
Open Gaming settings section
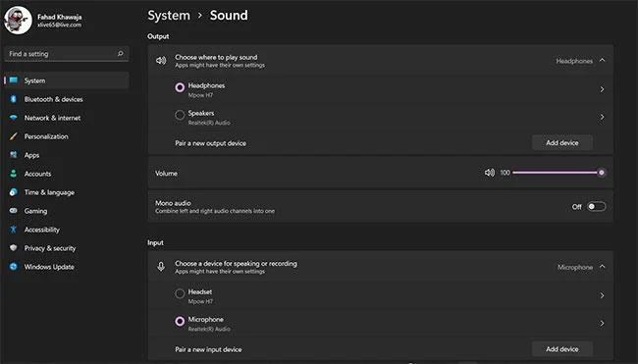67,211
